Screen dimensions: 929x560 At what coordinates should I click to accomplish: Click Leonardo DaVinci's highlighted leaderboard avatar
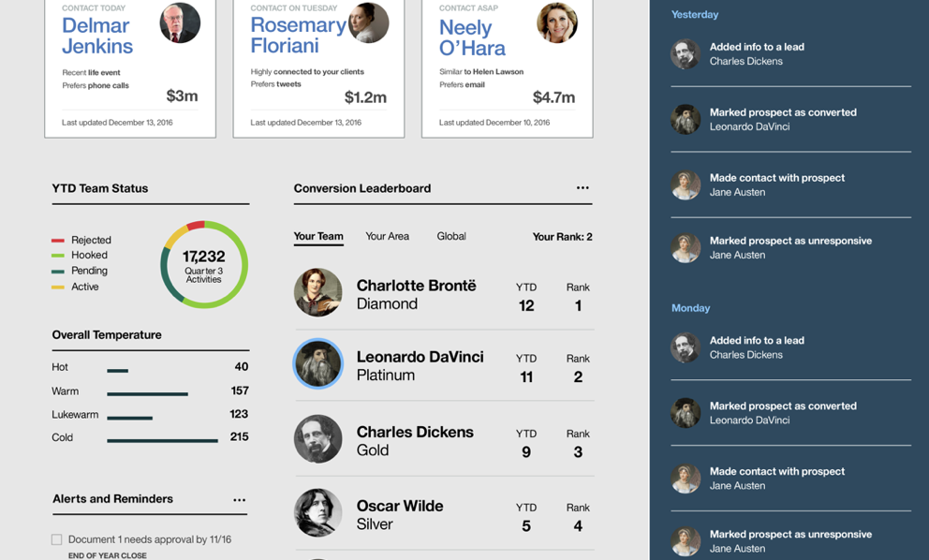[318, 363]
